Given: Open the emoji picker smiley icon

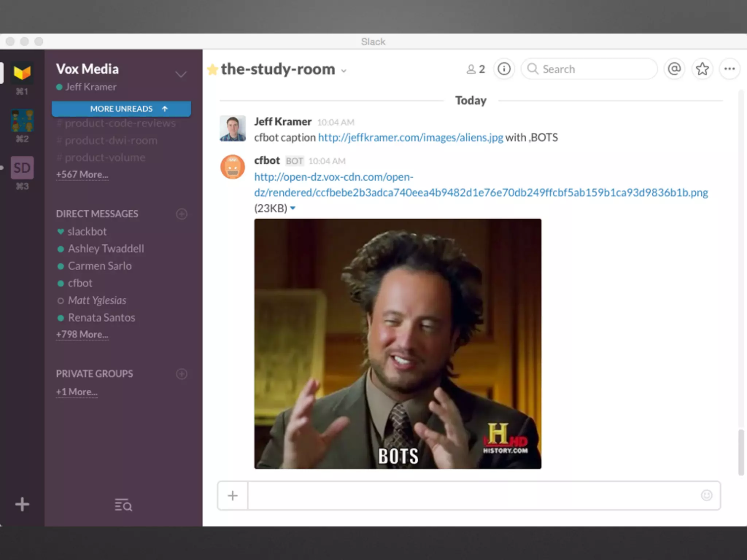Looking at the screenshot, I should (x=707, y=495).
